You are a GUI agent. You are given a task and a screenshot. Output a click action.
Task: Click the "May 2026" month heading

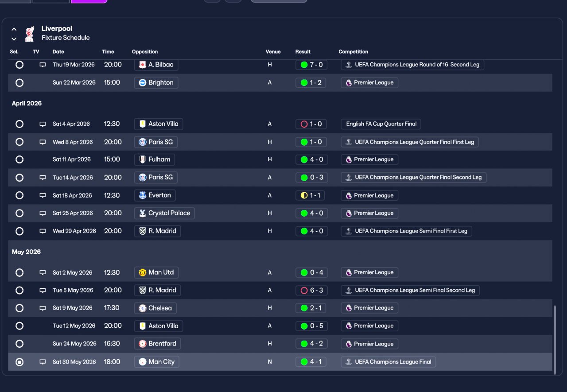click(x=26, y=252)
